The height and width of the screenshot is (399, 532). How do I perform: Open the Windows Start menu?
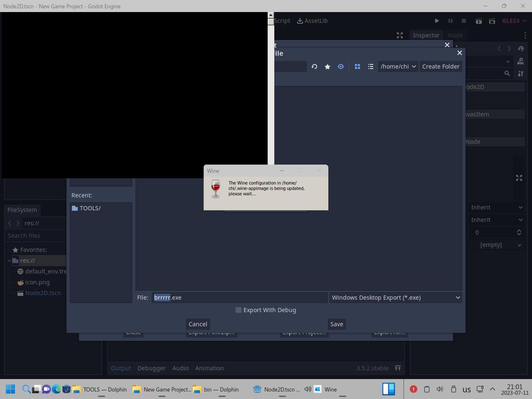tap(11, 389)
